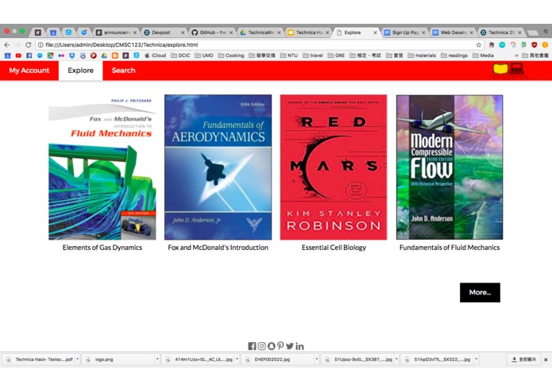Screen dimensions: 552x392
Task: Expand the bookmarks overflow chevron
Action: coord(516,56)
